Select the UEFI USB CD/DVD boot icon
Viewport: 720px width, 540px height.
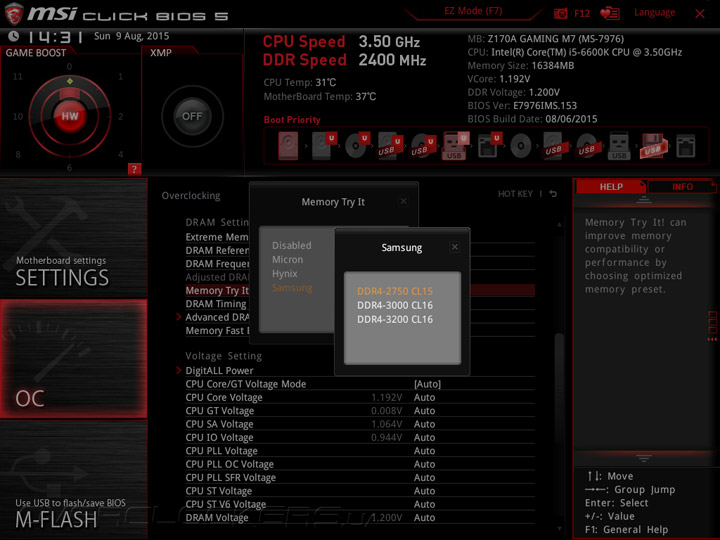click(423, 146)
